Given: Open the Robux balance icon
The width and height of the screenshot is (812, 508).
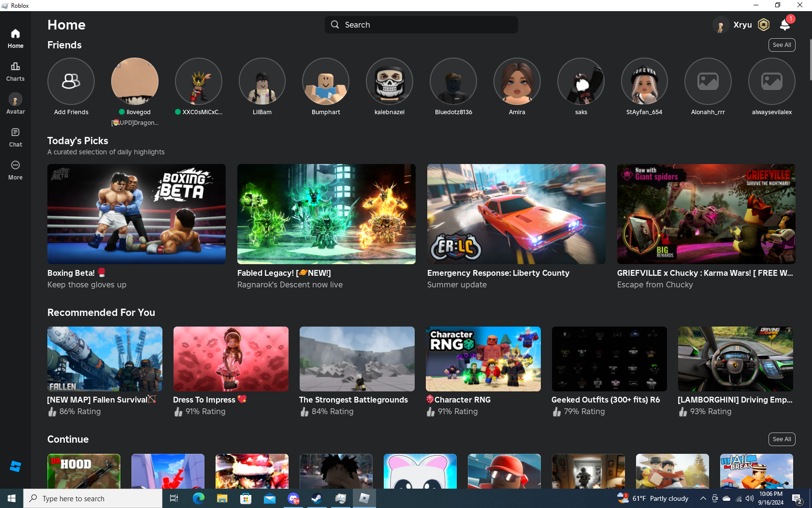Looking at the screenshot, I should click(x=764, y=25).
